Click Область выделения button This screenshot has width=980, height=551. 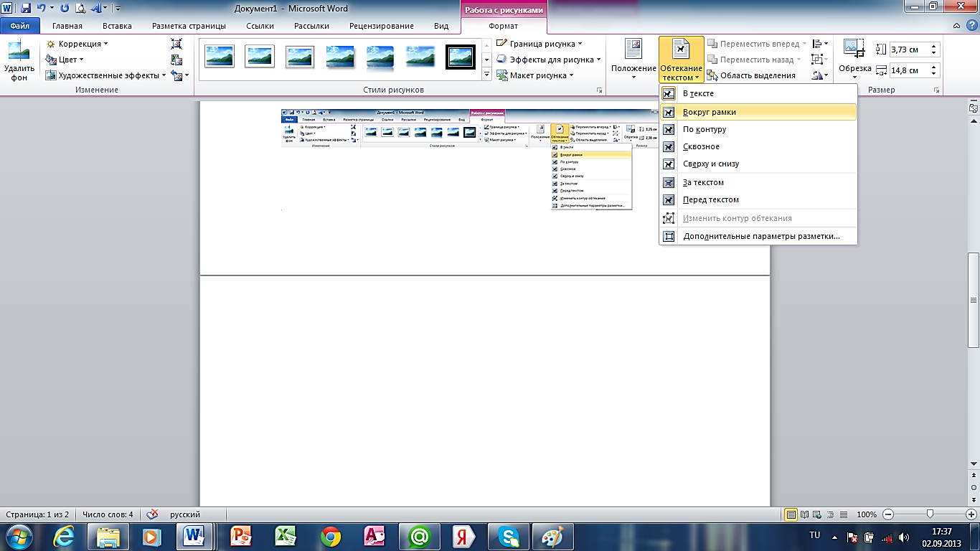click(751, 75)
